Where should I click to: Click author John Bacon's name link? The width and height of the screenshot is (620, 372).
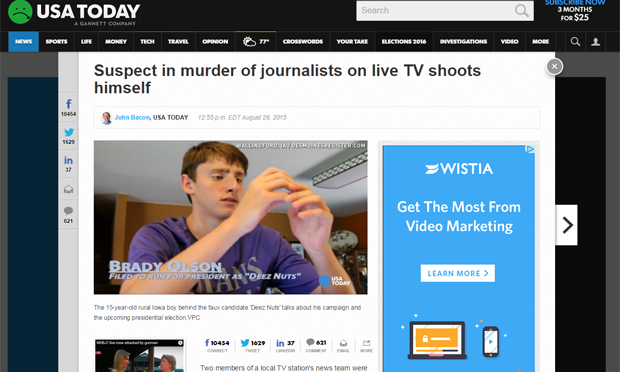pyautogui.click(x=132, y=117)
